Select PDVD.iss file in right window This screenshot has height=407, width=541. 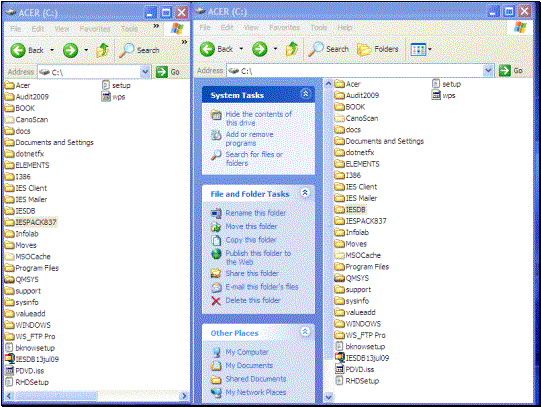click(355, 369)
